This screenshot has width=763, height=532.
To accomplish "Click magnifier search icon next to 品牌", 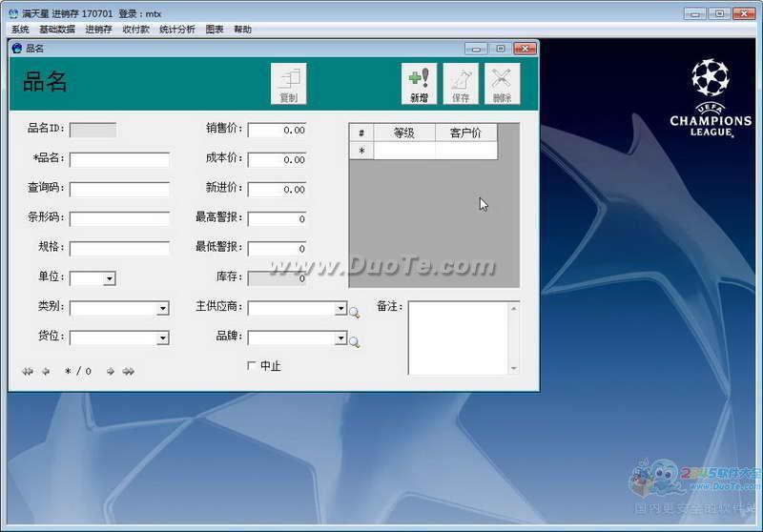I will pyautogui.click(x=354, y=342).
